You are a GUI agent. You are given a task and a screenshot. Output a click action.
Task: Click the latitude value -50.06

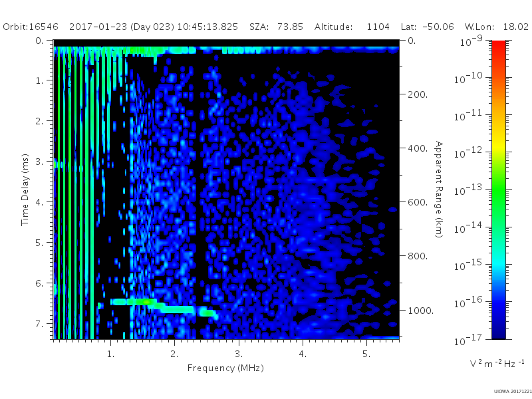point(438,27)
